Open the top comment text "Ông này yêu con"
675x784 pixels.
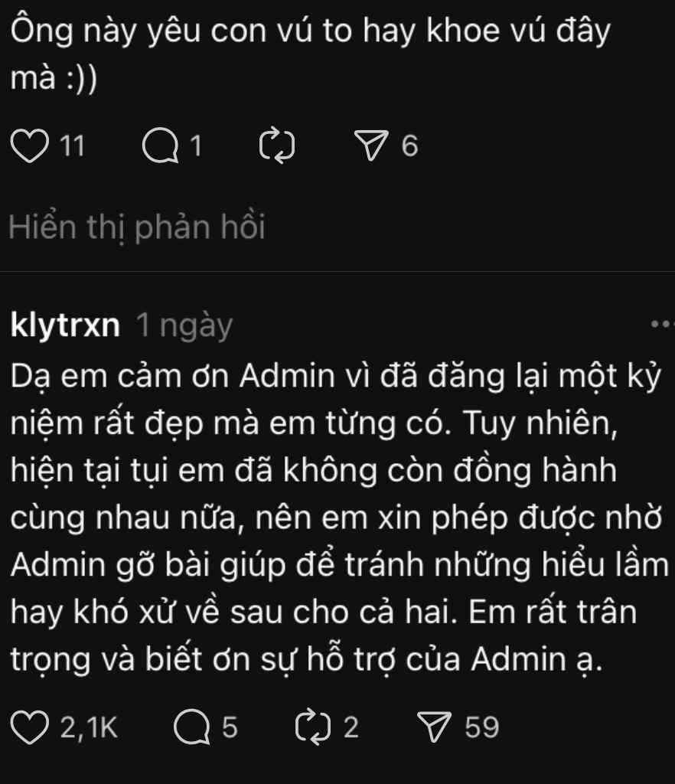[310, 54]
